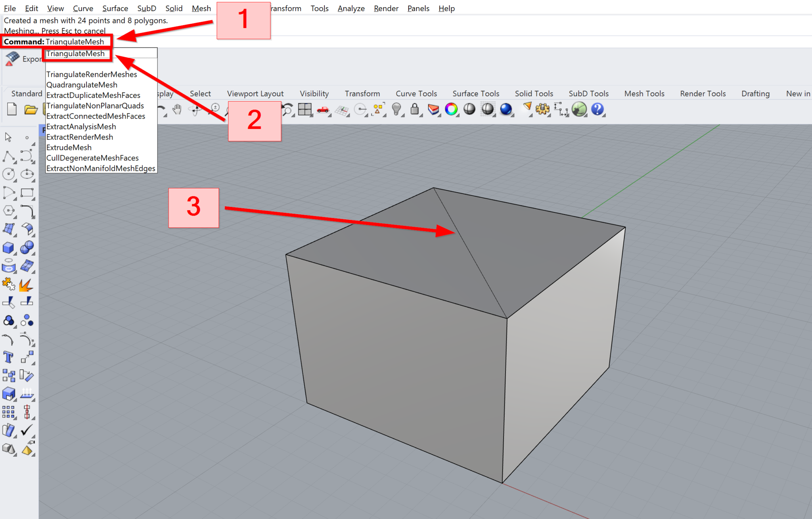The image size is (812, 519).
Task: Choose ExtrudeMesh in the autocomplete list
Action: 69,147
